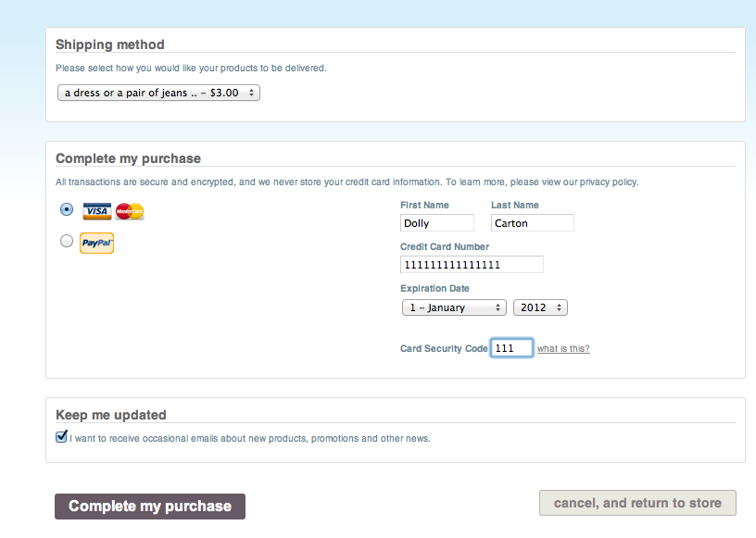Click the Expiration Date label
This screenshot has height=538, width=756.
click(435, 288)
